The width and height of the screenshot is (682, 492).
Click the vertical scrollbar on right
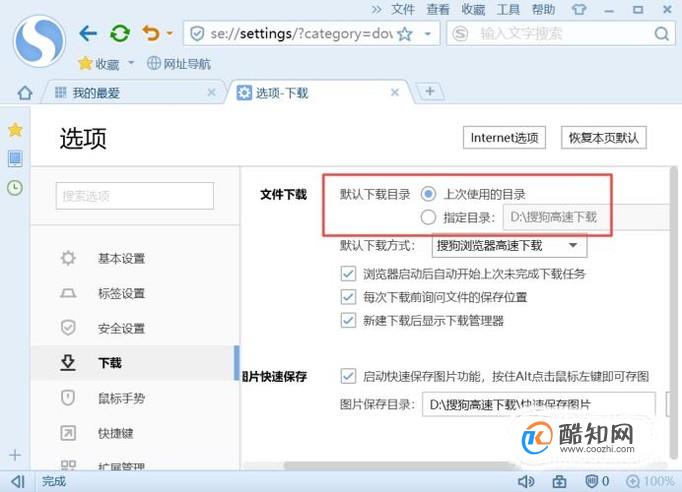pos(675,312)
